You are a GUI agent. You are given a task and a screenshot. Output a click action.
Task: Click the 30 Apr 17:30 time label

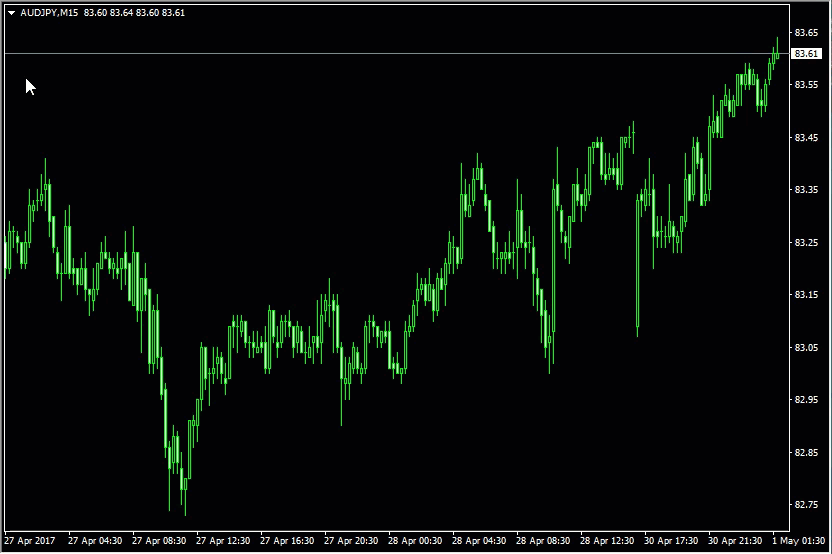click(671, 541)
